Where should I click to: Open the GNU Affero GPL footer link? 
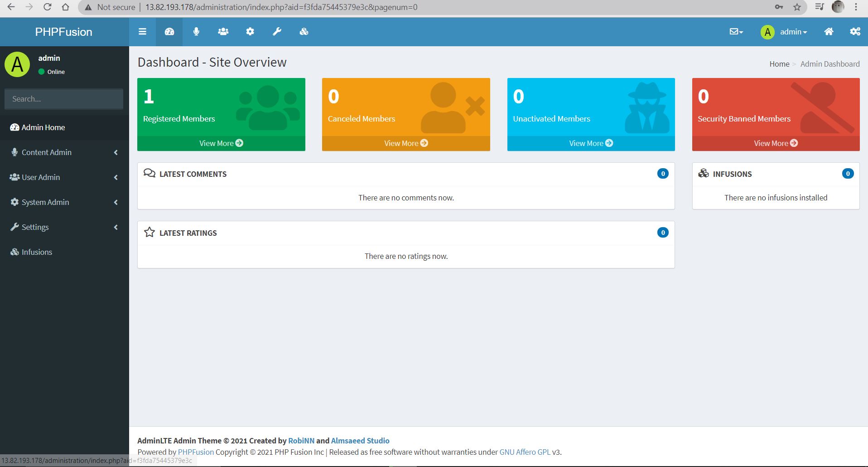tap(525, 452)
